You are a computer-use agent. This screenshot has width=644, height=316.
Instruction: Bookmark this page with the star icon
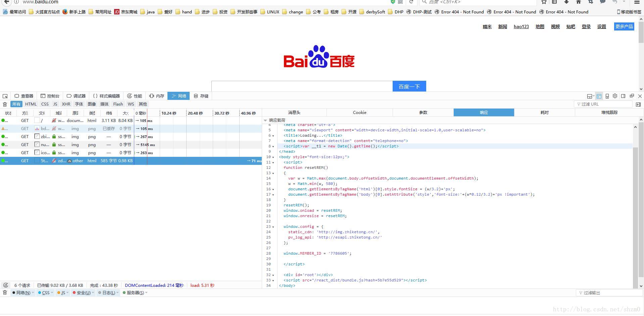click(544, 2)
